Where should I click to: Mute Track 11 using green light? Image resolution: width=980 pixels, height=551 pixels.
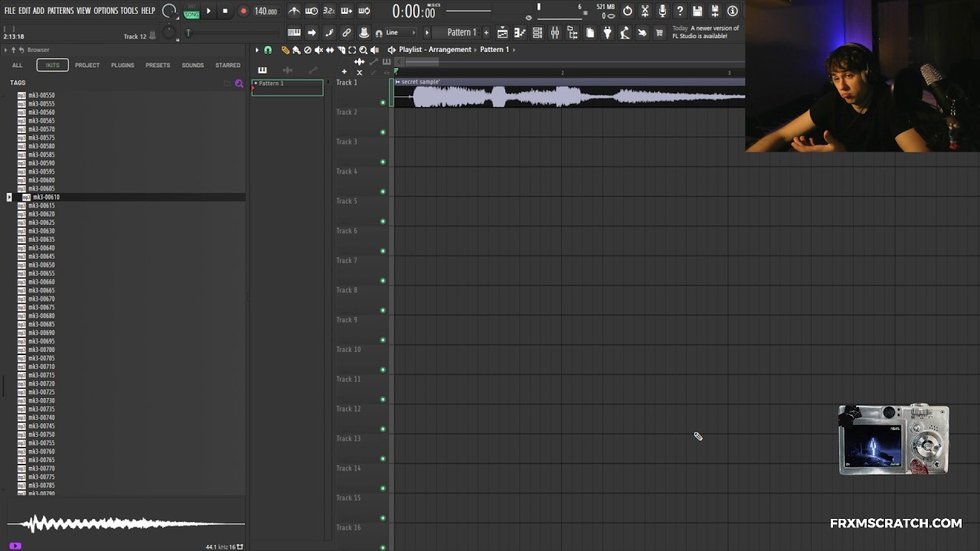tap(383, 399)
